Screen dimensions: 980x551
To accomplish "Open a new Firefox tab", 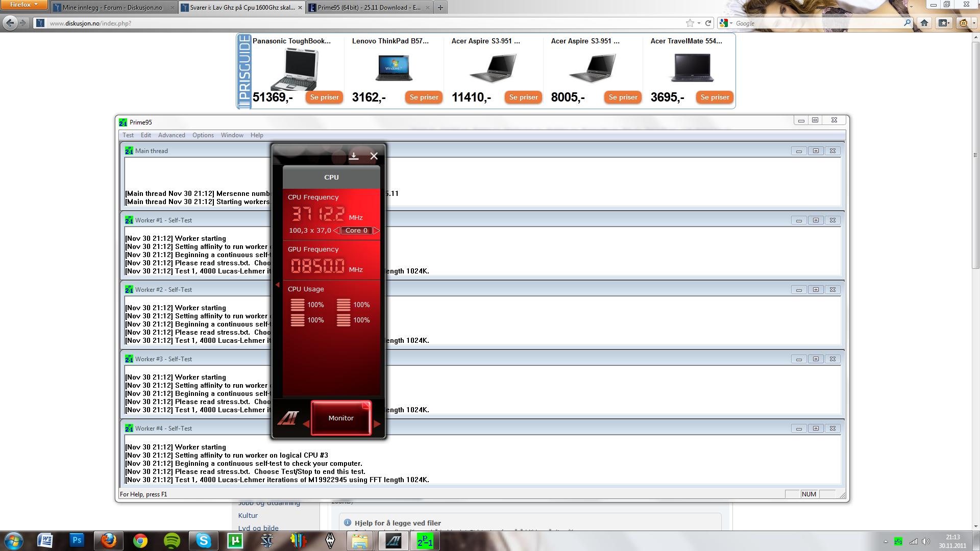I will pos(440,8).
